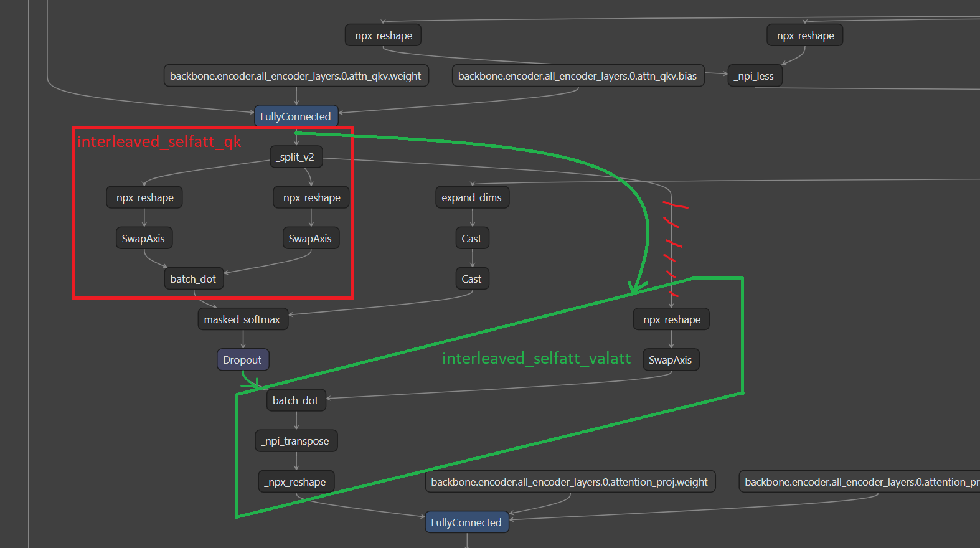Select the Cast node directly under expand_dims
Viewport: 980px width, 548px height.
[472, 239]
